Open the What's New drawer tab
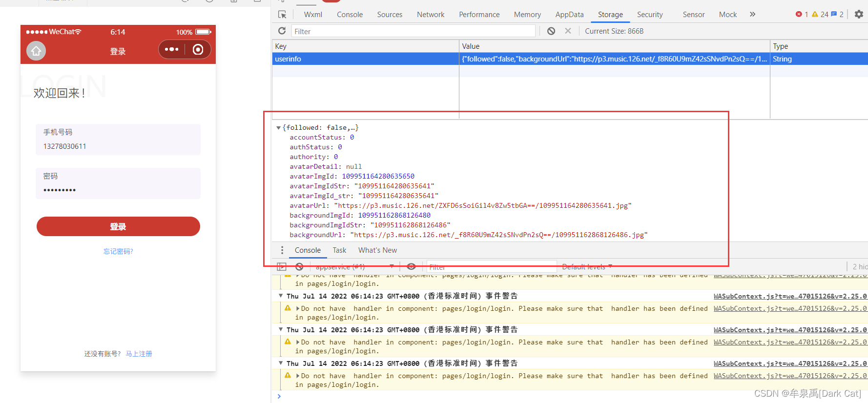Viewport: 868px width, 403px height. (377, 250)
